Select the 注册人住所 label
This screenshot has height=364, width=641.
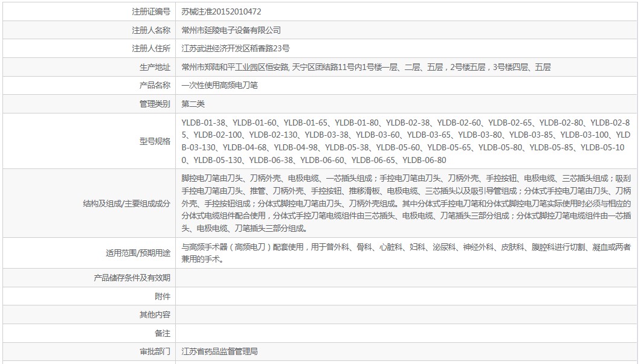point(151,49)
